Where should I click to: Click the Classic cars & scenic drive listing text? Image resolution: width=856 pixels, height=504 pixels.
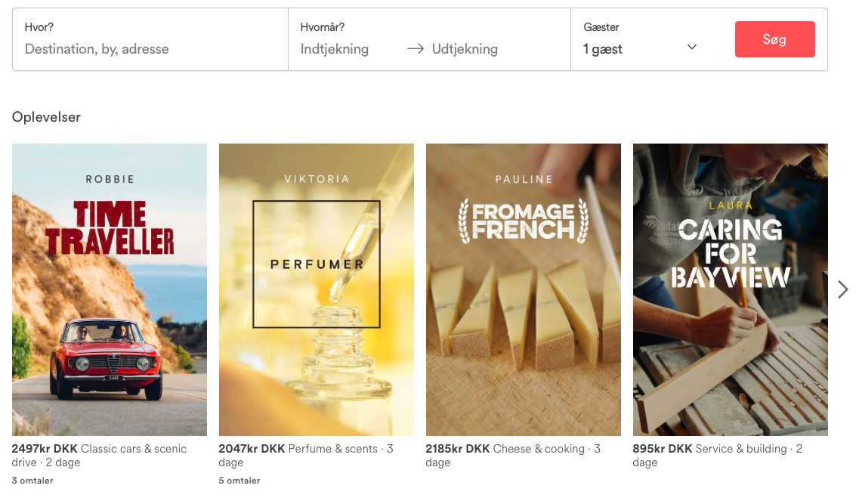point(133,449)
